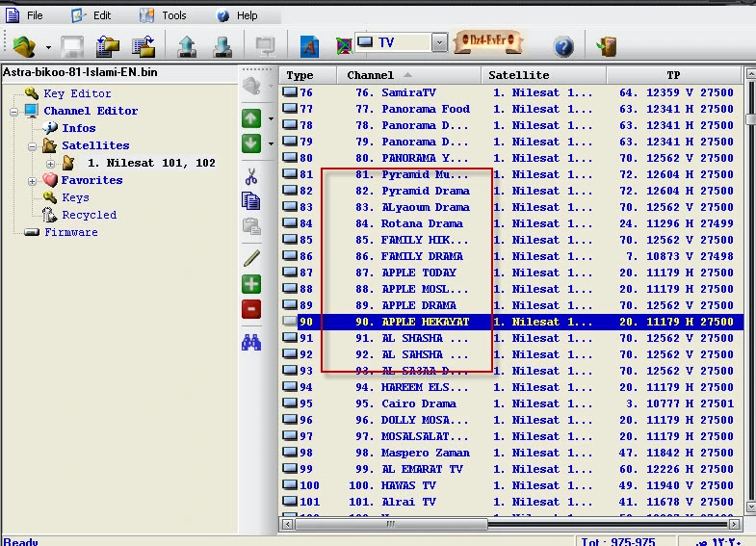Click the font letter A icon

(x=309, y=47)
